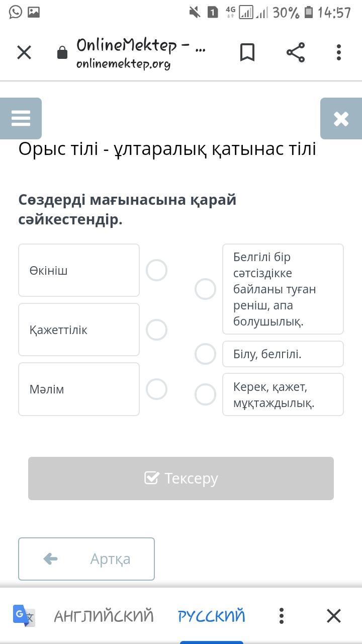The image size is (362, 644).
Task: Open the hamburger side menu
Action: coord(21,119)
